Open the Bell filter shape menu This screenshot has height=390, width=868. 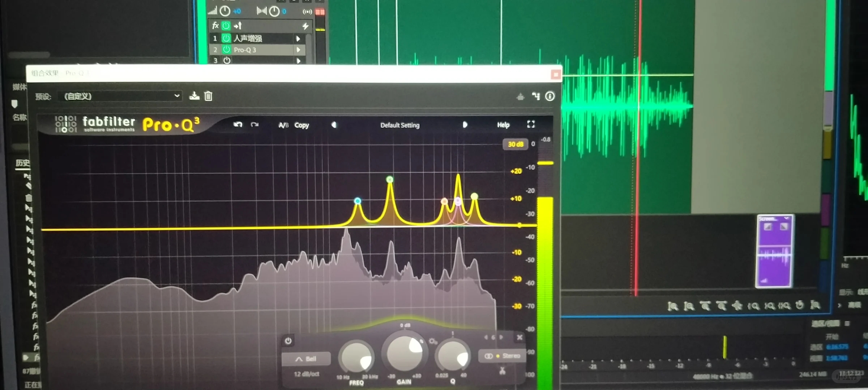click(x=306, y=359)
